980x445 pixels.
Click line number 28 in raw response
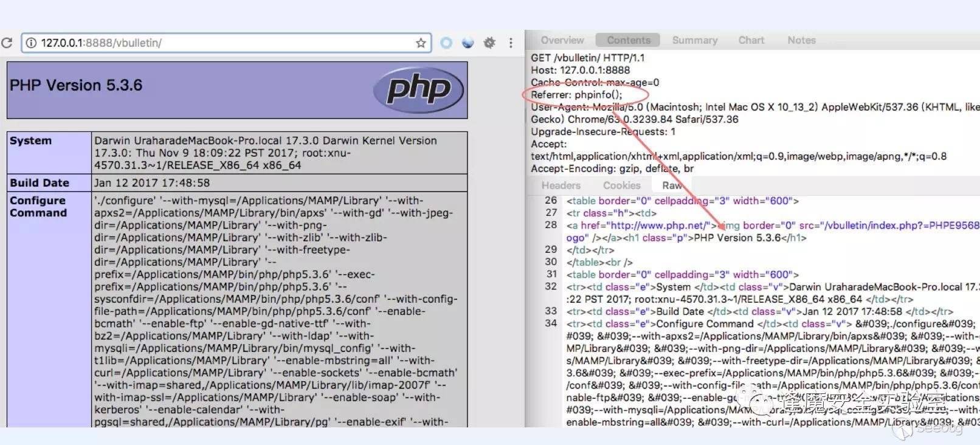pos(551,225)
